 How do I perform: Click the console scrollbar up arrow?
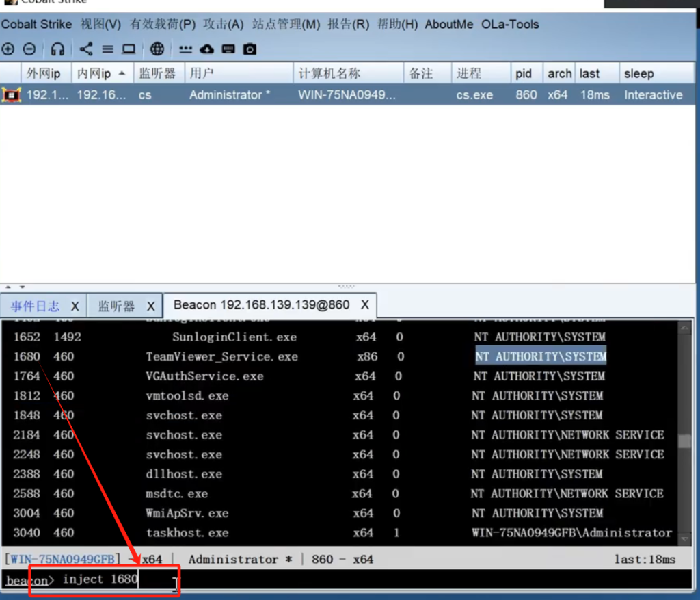684,328
